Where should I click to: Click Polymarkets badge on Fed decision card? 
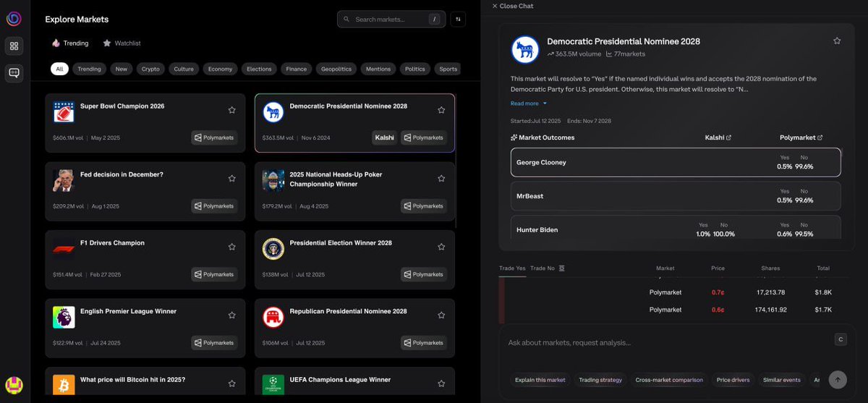[x=214, y=206]
